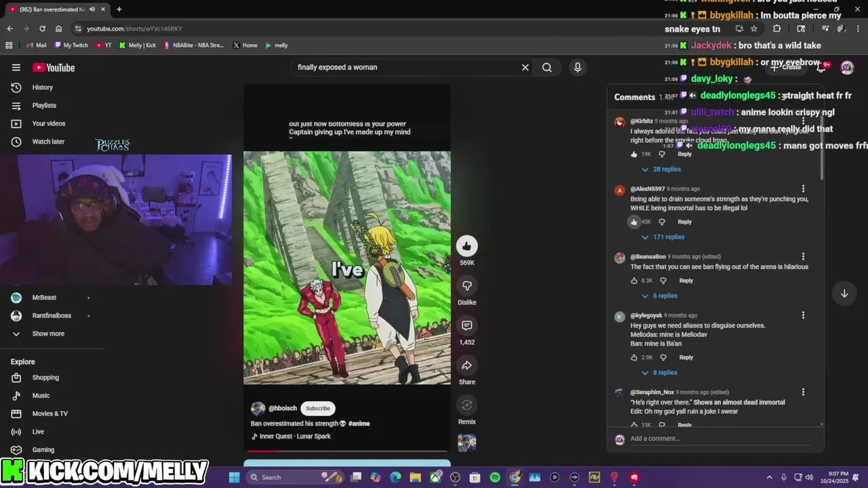This screenshot has width=868, height=488.
Task: Open Your videos in sidebar
Action: coord(49,123)
